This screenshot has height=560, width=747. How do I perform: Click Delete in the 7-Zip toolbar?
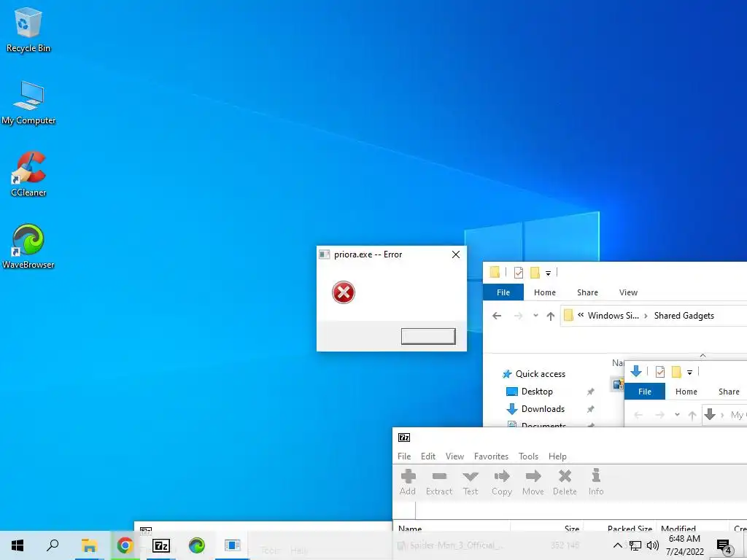click(565, 482)
